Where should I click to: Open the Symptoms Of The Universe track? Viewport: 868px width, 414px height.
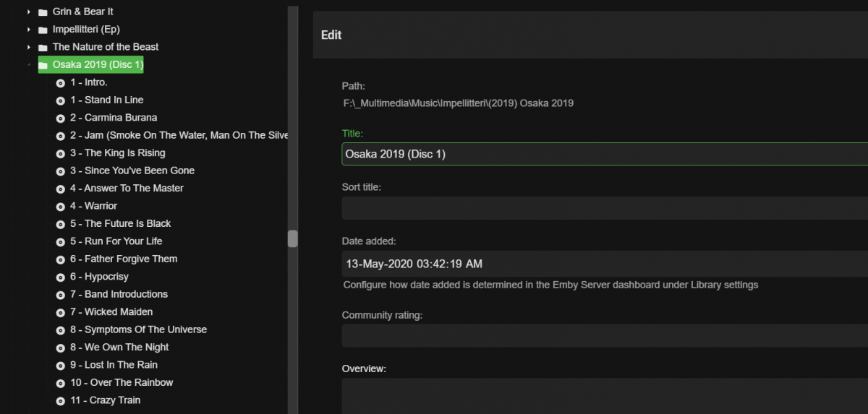(x=145, y=329)
